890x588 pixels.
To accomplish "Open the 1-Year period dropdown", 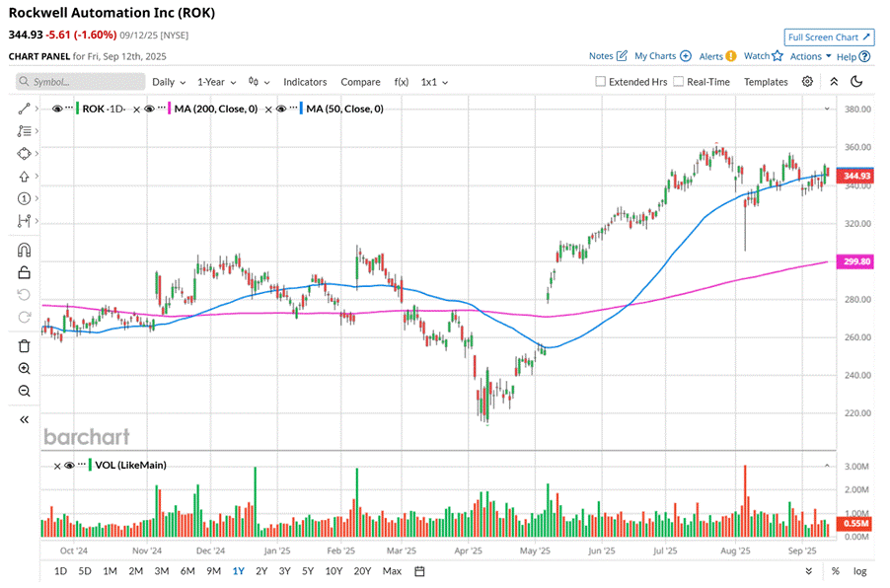I will (x=216, y=82).
